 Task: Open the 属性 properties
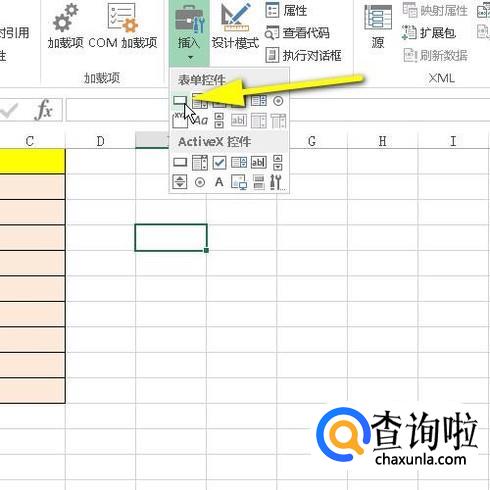click(x=286, y=10)
